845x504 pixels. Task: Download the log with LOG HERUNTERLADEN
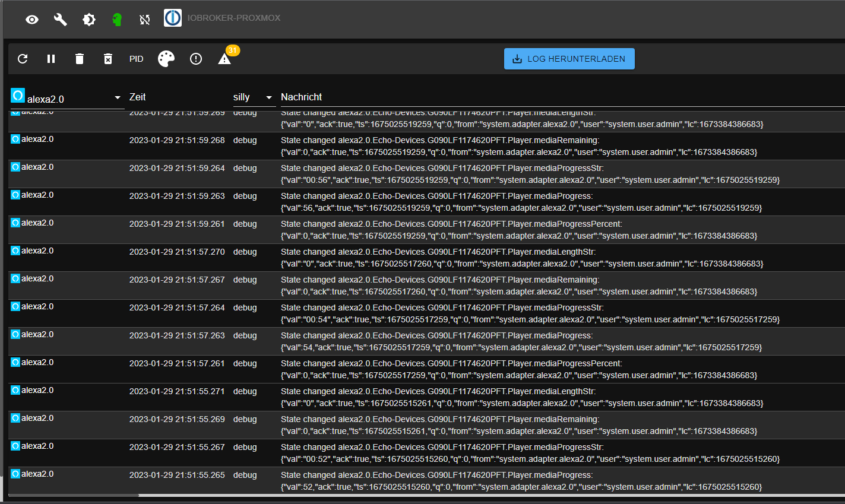(569, 59)
